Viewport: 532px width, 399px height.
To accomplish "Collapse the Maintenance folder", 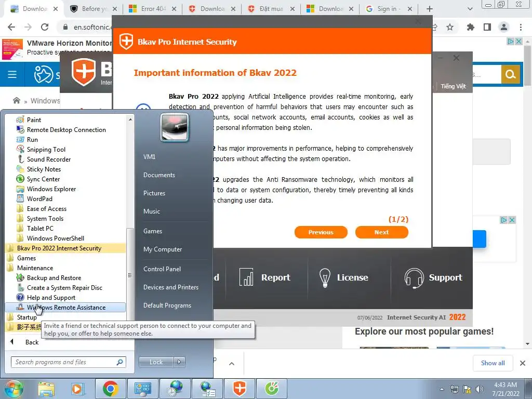I will (35, 268).
